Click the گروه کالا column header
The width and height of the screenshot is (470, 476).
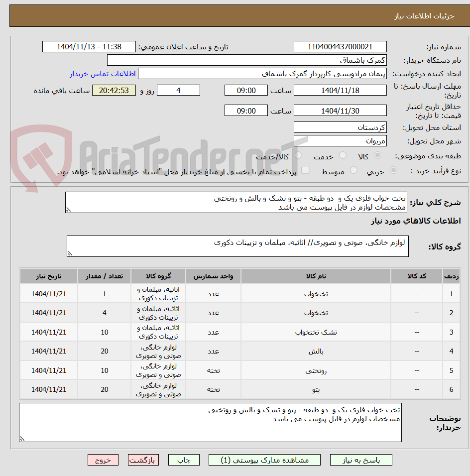(158, 276)
